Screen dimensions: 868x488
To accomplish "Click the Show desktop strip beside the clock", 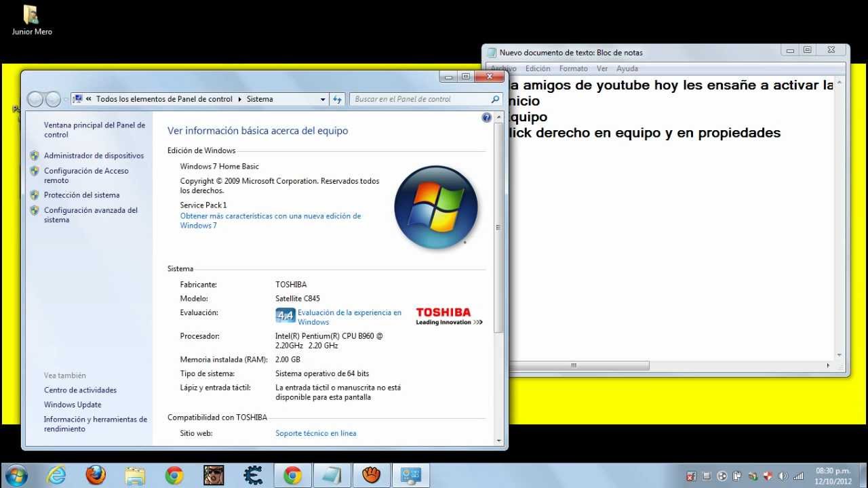I will 863,476.
